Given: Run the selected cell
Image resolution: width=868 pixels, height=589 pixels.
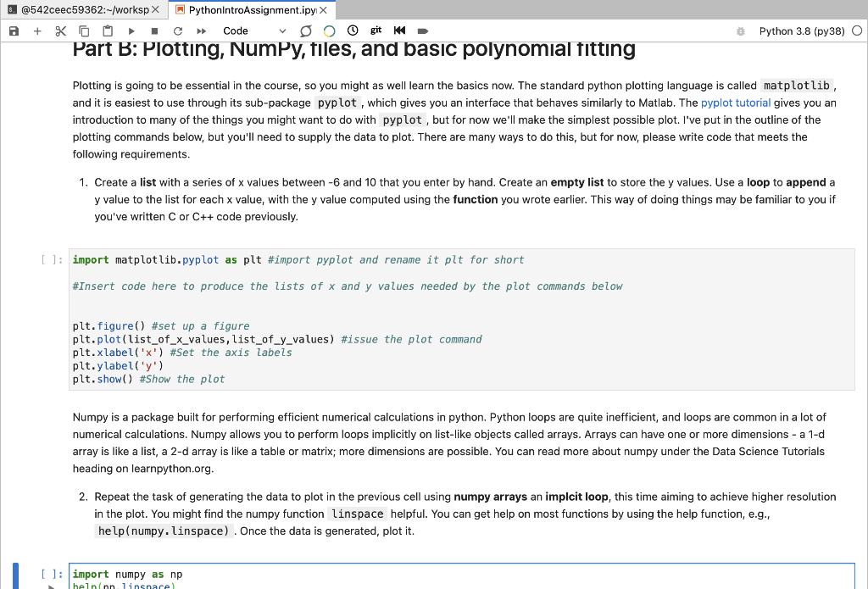Looking at the screenshot, I should click(130, 31).
